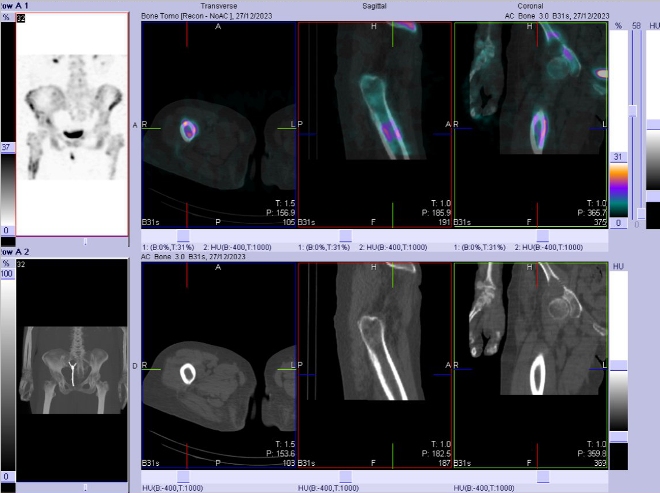Select the fused transverse SPECT/CT viewport
Viewport: 660px width, 493px height.
coord(218,125)
